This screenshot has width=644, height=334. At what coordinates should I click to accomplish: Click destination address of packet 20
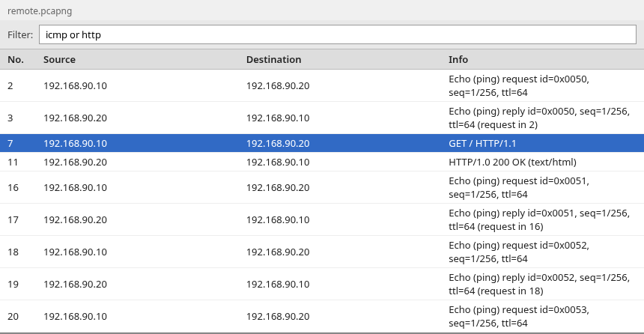(278, 316)
